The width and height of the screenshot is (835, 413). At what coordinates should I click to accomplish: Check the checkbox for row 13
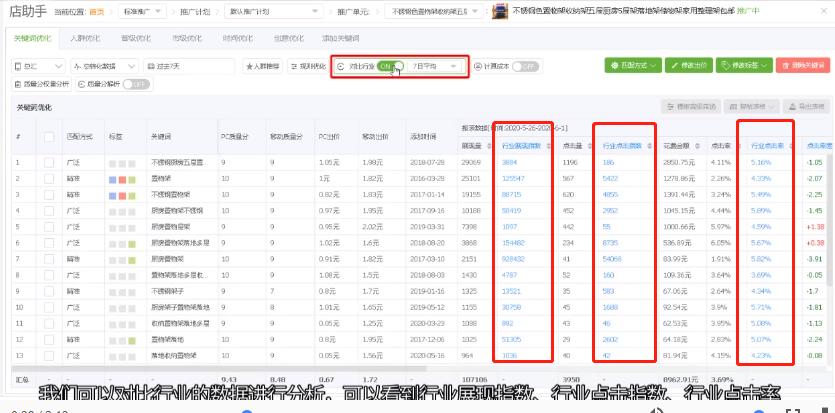[49, 356]
